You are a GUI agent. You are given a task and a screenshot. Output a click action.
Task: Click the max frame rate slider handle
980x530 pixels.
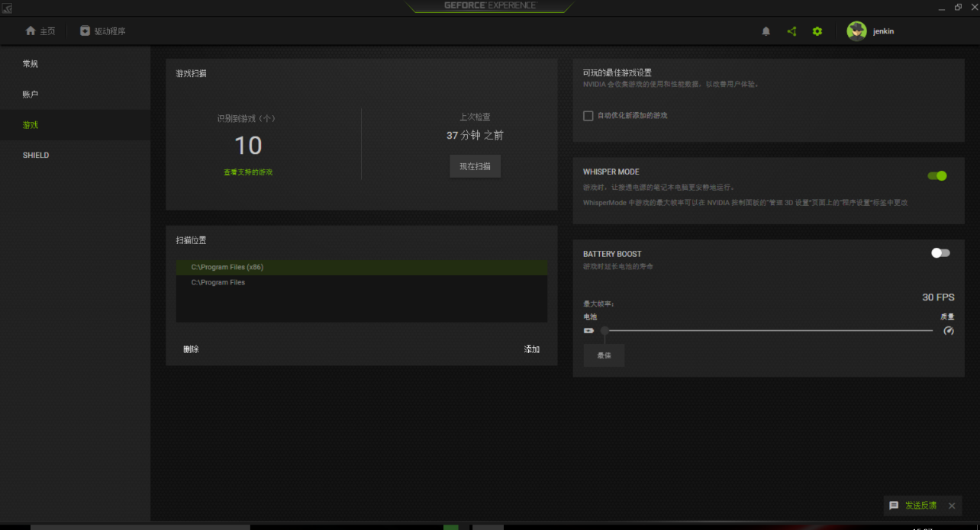[x=604, y=331]
